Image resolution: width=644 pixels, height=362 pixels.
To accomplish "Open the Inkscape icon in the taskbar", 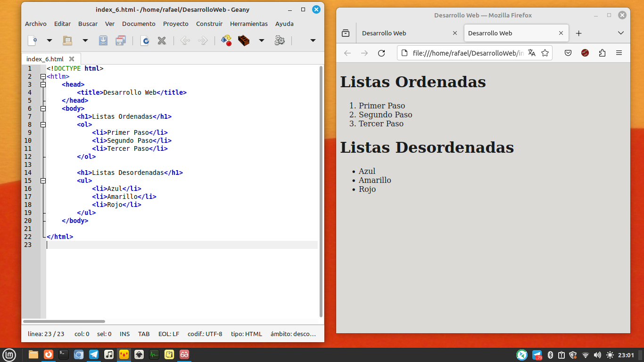I will coord(139,354).
